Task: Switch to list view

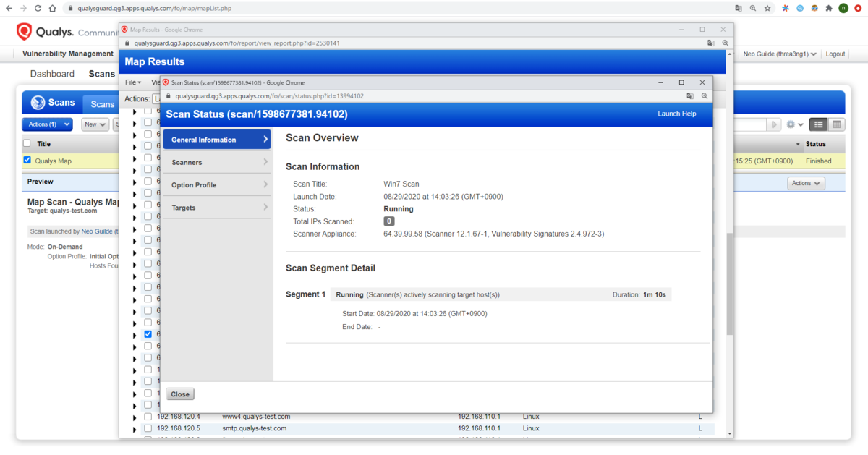Action: point(817,124)
